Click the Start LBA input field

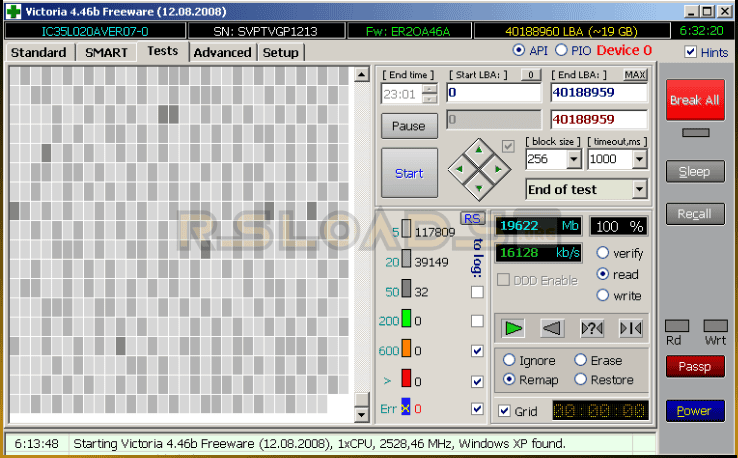pos(494,93)
